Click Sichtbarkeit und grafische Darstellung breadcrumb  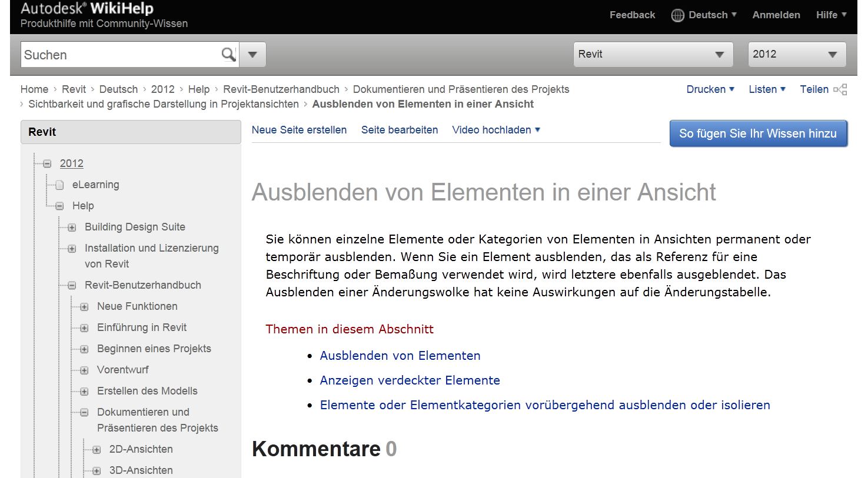(164, 104)
